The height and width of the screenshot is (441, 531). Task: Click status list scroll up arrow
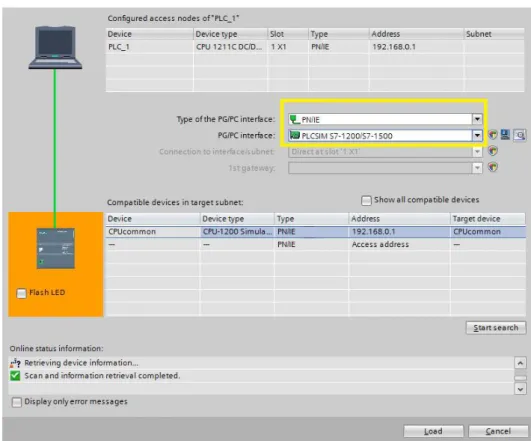[x=520, y=363]
